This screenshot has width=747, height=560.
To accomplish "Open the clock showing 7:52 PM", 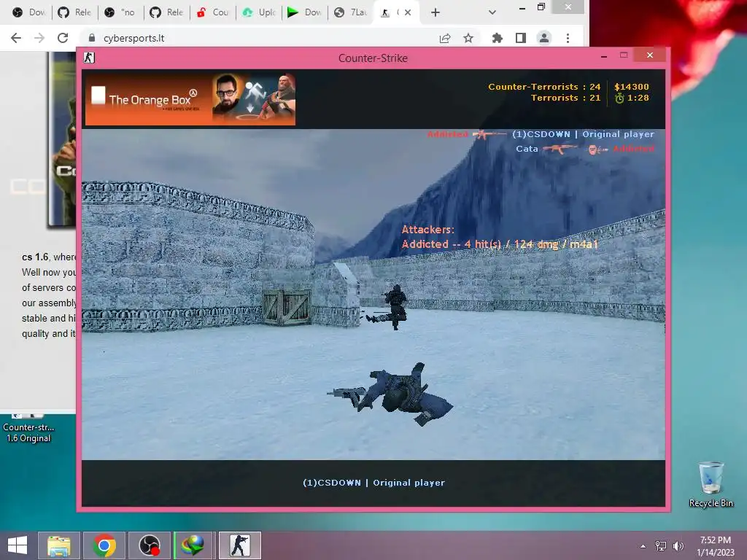I will (x=715, y=545).
